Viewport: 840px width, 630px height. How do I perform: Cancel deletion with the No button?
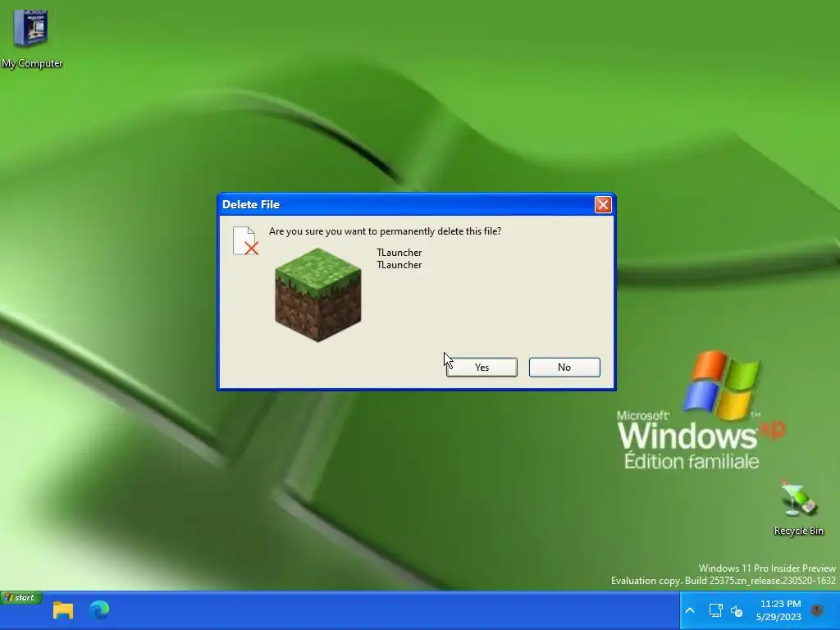click(x=564, y=367)
